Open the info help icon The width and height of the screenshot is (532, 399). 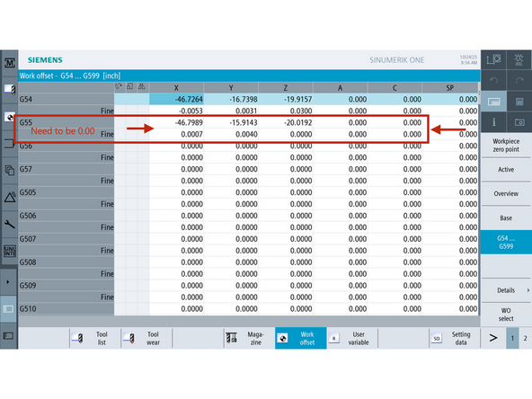[x=493, y=122]
